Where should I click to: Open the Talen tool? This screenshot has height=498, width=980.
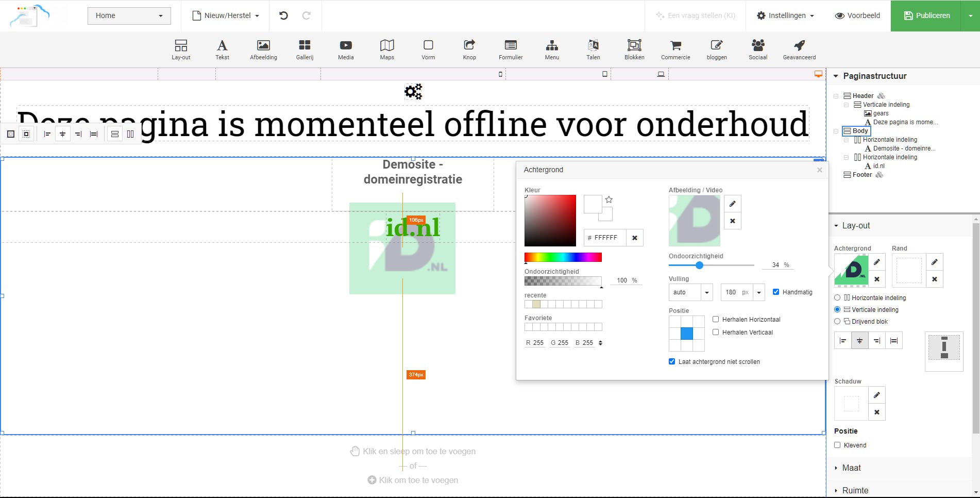pos(593,49)
